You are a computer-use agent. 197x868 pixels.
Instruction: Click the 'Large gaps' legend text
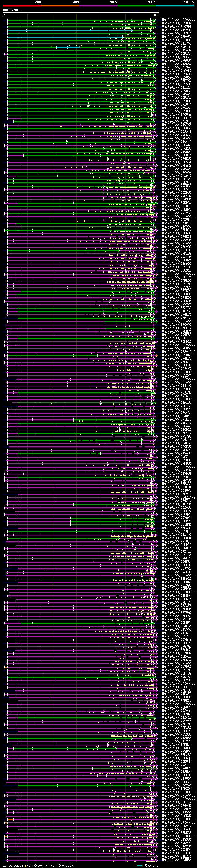click(x=13, y=865)
